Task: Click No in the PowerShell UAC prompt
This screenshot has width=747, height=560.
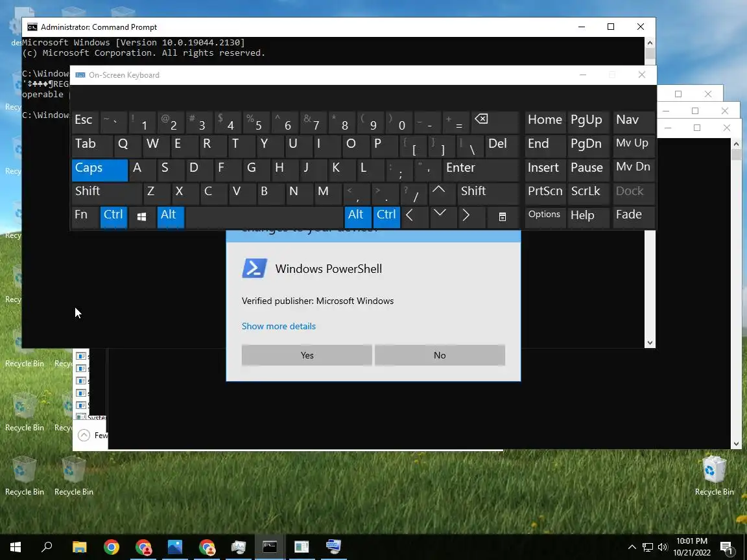Action: coord(440,355)
